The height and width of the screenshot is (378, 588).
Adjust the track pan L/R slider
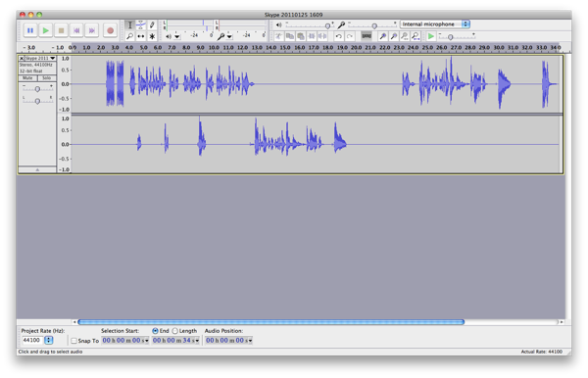37,101
